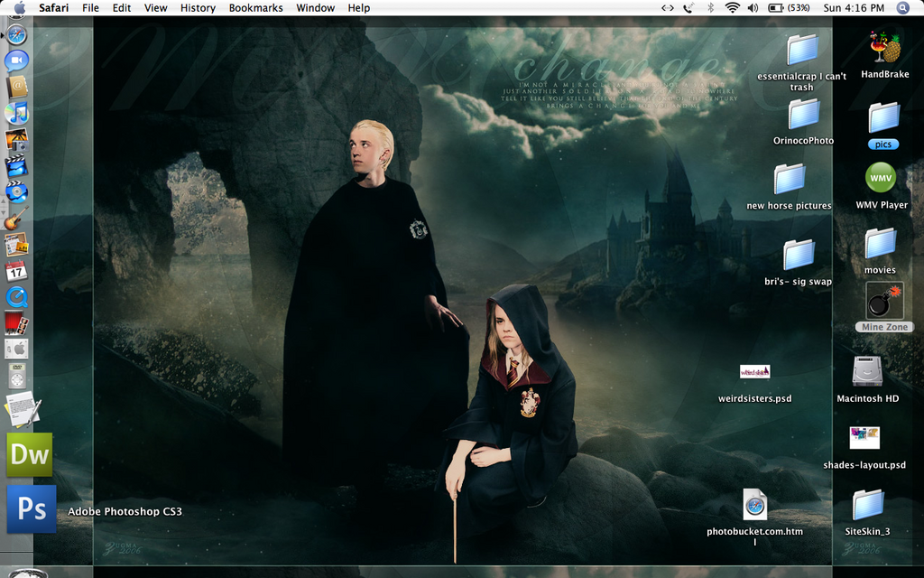
Task: Open Safari from the dock
Action: point(16,36)
